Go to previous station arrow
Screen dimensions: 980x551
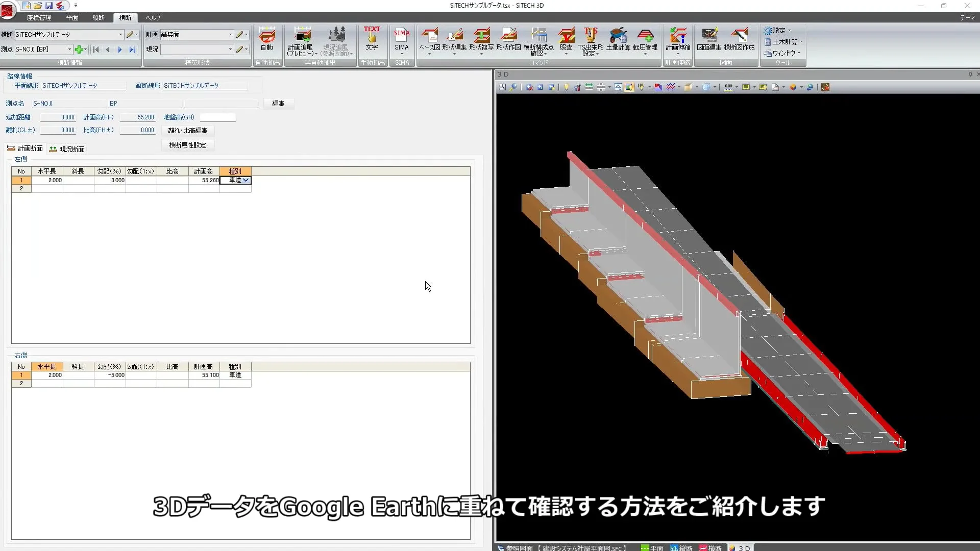(108, 49)
